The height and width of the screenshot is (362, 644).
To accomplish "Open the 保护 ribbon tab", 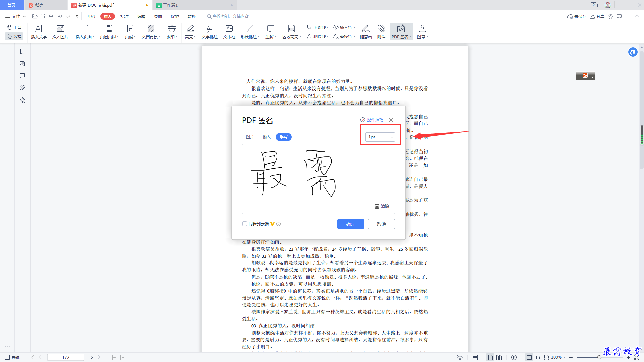I will click(175, 16).
